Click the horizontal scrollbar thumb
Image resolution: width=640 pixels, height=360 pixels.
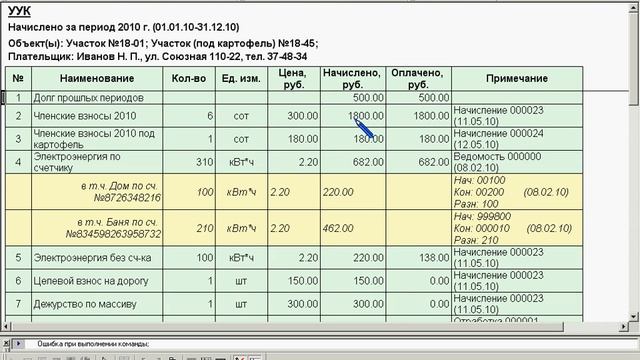(287, 327)
